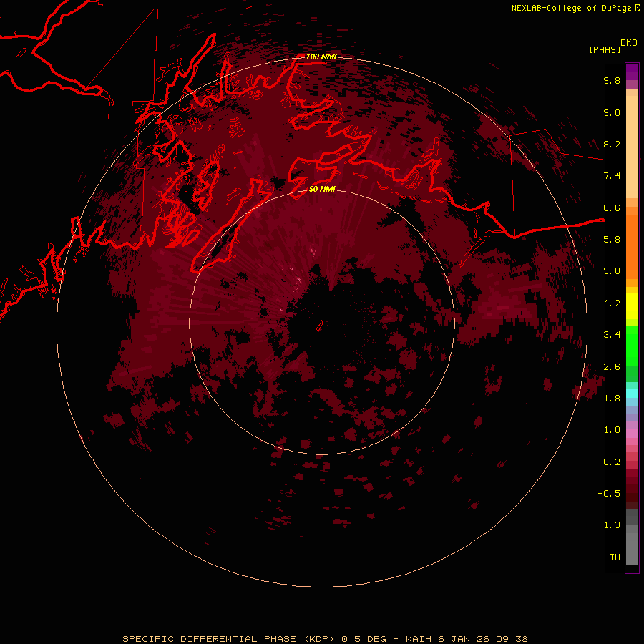Click the 1.0 legend value

tap(612, 430)
